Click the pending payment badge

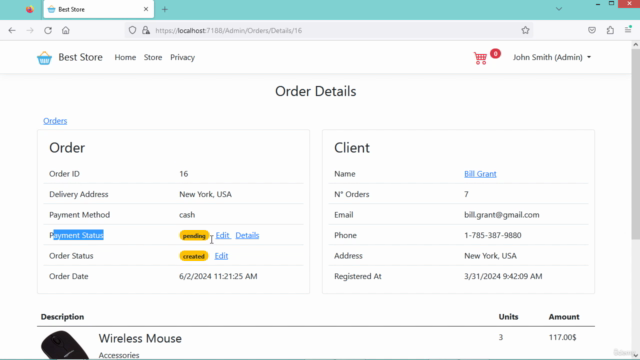click(194, 236)
